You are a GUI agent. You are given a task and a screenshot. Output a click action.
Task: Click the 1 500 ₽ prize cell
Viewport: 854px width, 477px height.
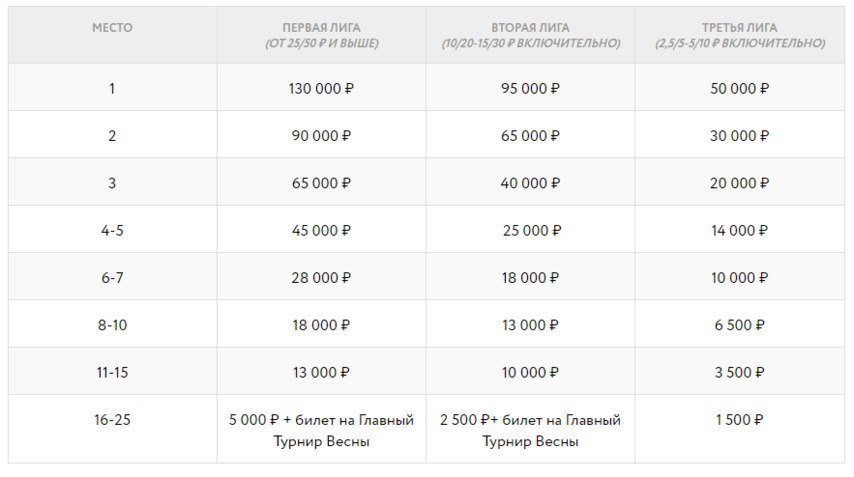[740, 420]
